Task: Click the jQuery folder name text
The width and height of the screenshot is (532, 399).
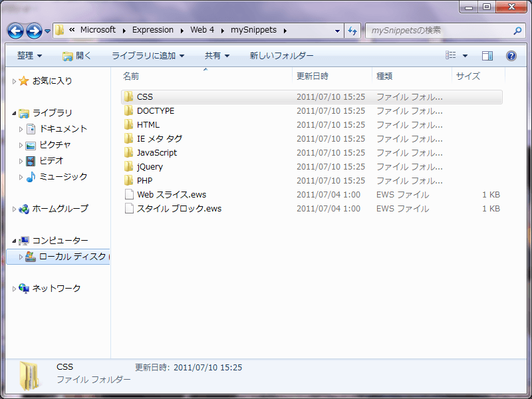Action: 150,167
